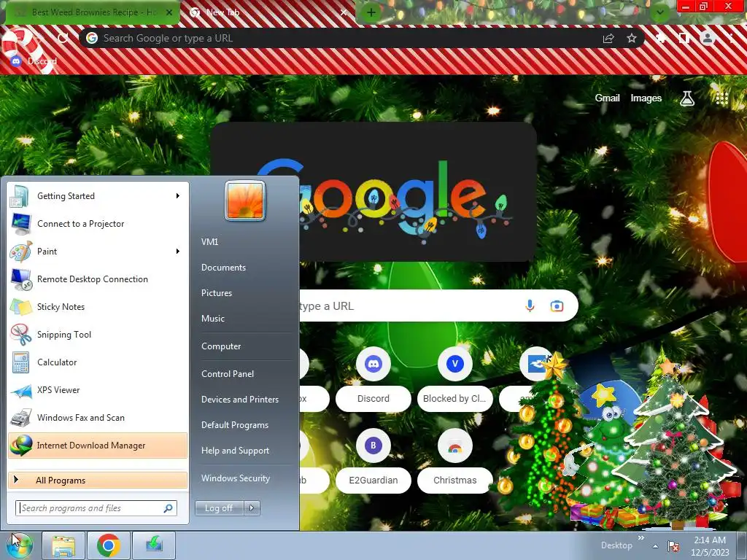Expand the Getting Started submenu arrow

pyautogui.click(x=178, y=196)
